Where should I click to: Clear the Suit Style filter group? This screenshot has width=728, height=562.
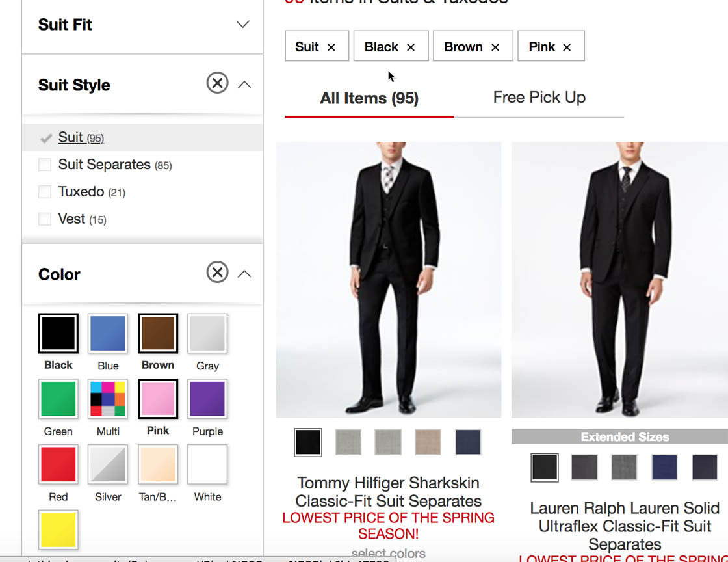(x=217, y=83)
